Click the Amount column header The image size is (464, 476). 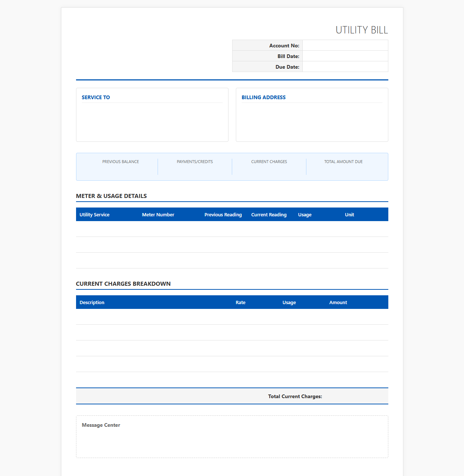[338, 303]
